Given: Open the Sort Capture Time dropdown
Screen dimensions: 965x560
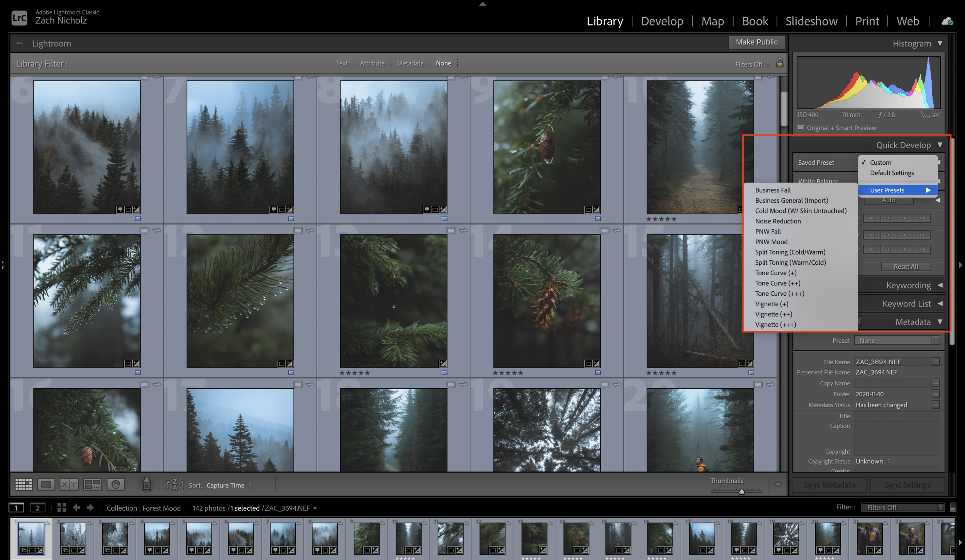Looking at the screenshot, I should coord(229,486).
